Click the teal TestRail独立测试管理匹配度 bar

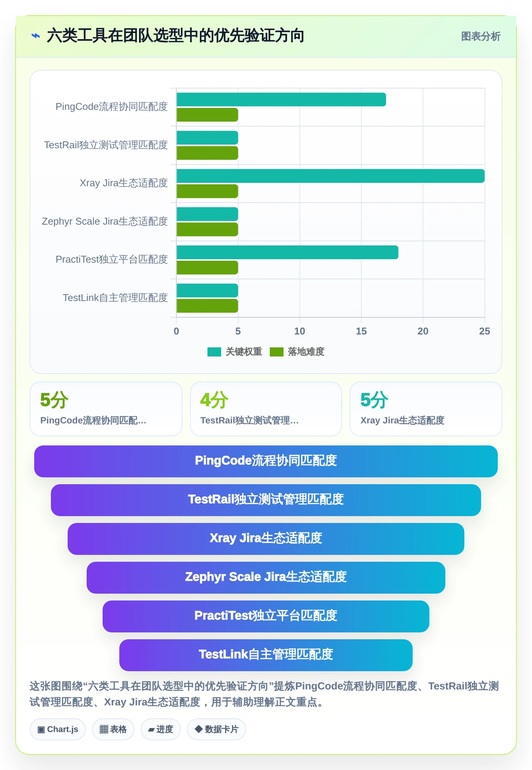(207, 138)
